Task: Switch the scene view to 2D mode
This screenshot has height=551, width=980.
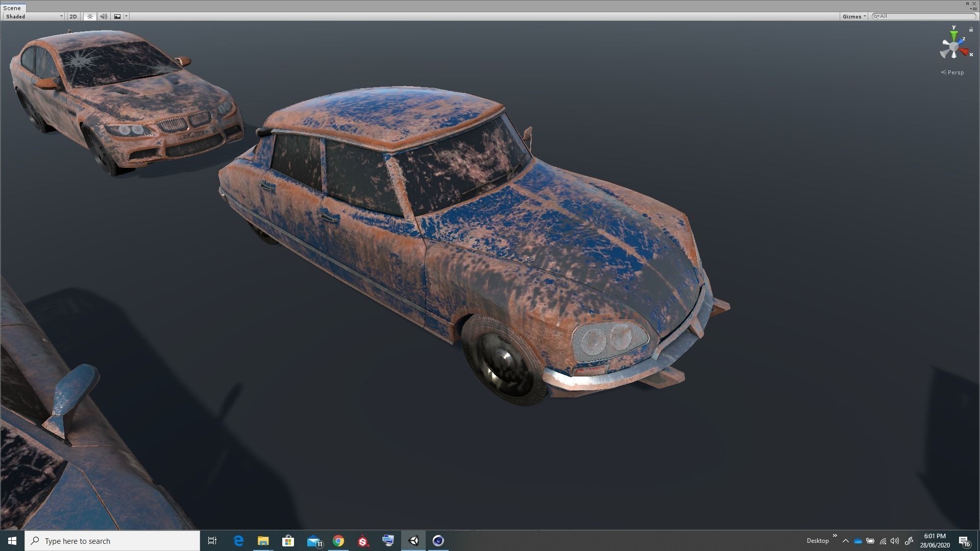Action: coord(73,16)
